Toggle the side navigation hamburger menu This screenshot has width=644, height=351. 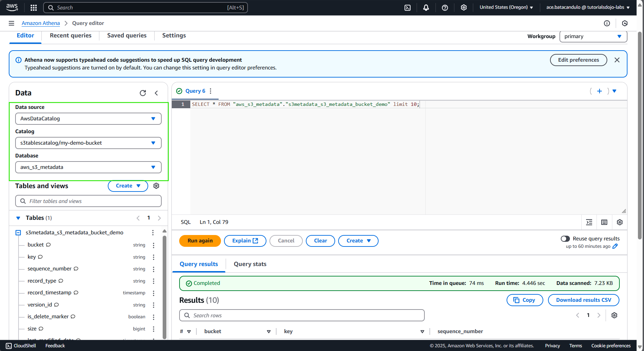click(x=11, y=23)
